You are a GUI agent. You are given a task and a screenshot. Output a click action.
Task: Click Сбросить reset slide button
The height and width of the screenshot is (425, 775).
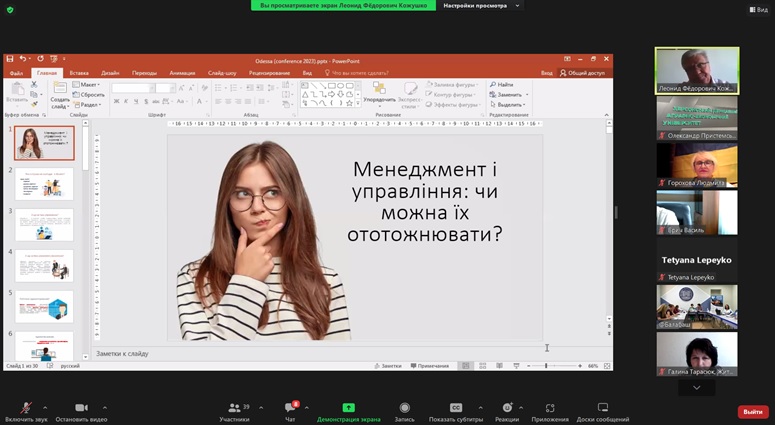coord(88,94)
